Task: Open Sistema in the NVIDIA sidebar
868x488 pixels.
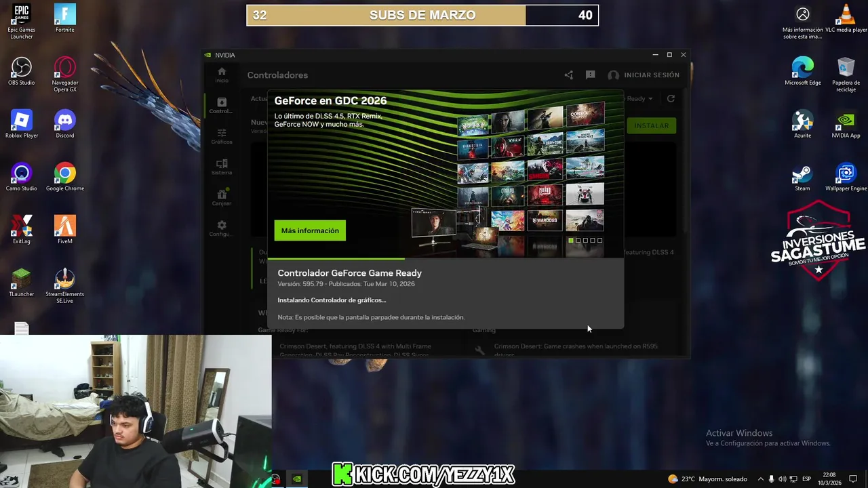Action: point(221,167)
